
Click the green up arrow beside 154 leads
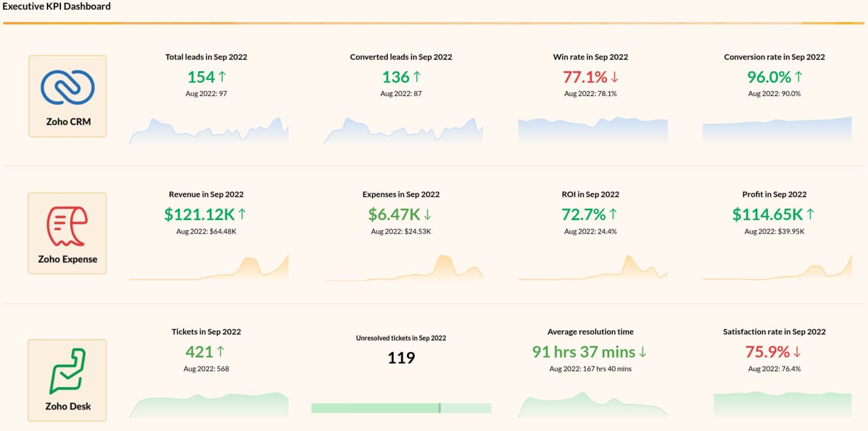220,77
